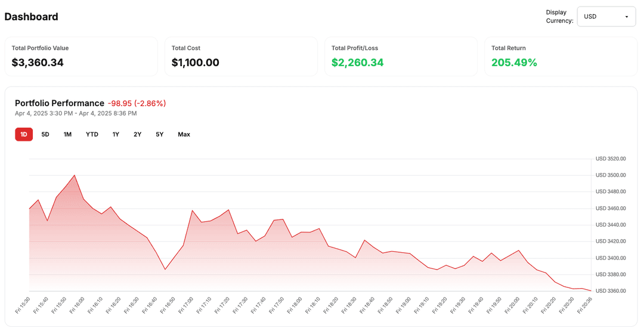Viewport: 644px width, 331px height.
Task: Click the Fri 15:30 axis label
Action: (22, 305)
